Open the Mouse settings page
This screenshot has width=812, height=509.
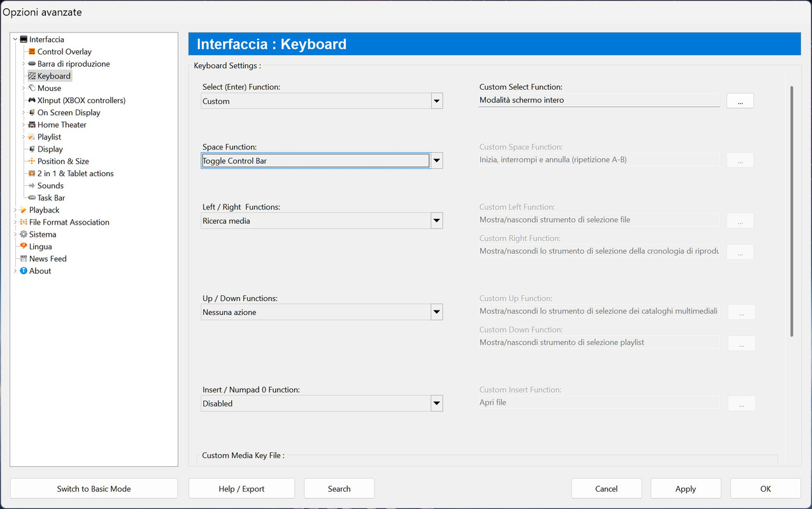tap(49, 88)
